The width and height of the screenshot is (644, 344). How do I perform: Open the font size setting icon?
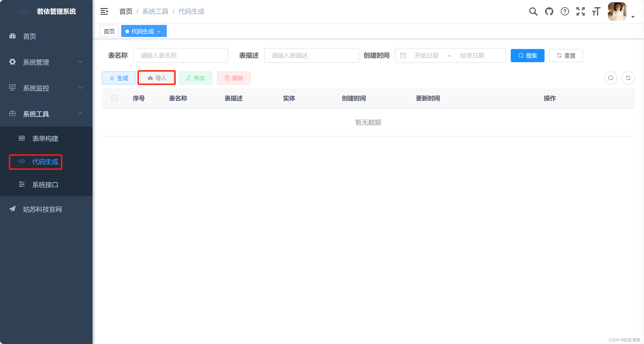click(596, 12)
